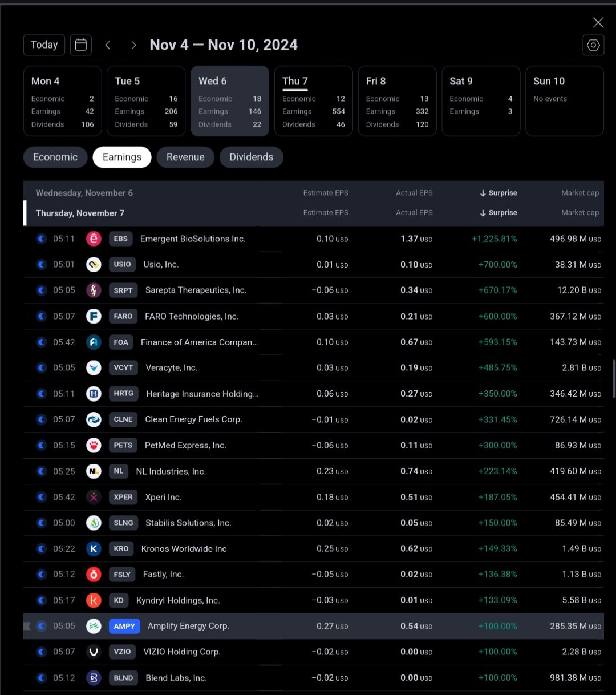Open the KD ticker symbol
616x695 pixels.
tap(119, 600)
